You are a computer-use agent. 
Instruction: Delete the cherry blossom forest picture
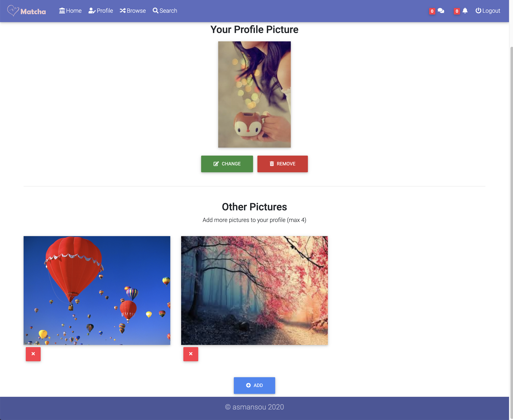(x=191, y=354)
